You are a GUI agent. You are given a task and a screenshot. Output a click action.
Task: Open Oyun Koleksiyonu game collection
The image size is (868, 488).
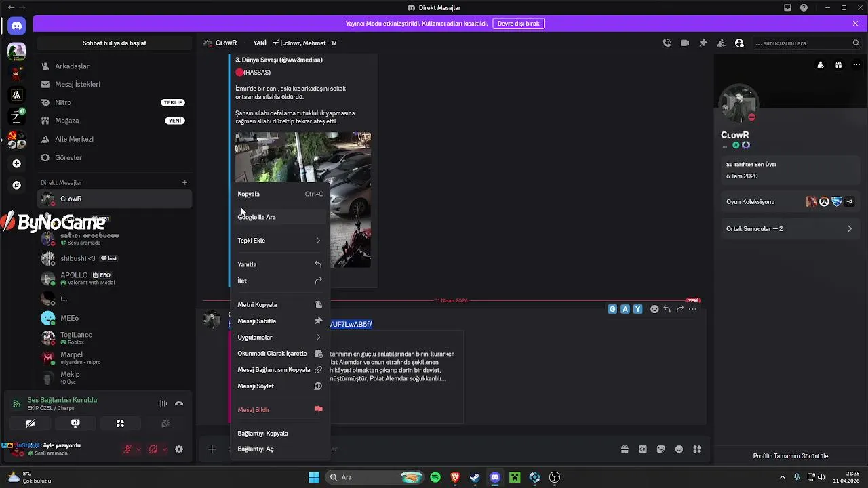point(789,201)
